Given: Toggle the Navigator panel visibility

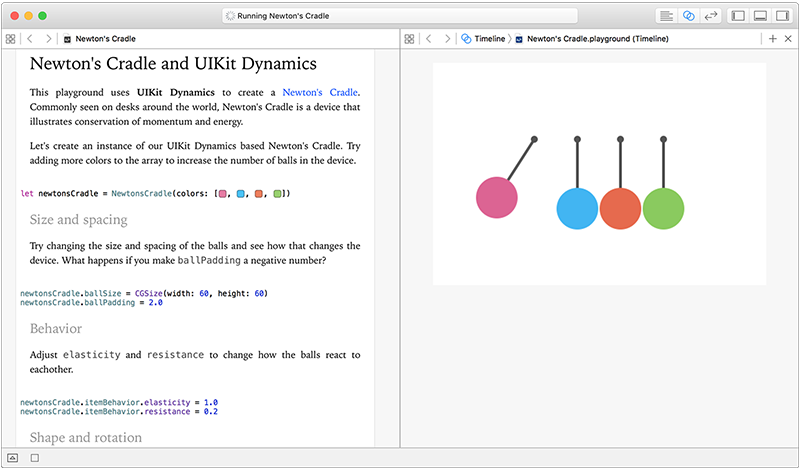Looking at the screenshot, I should [x=738, y=16].
